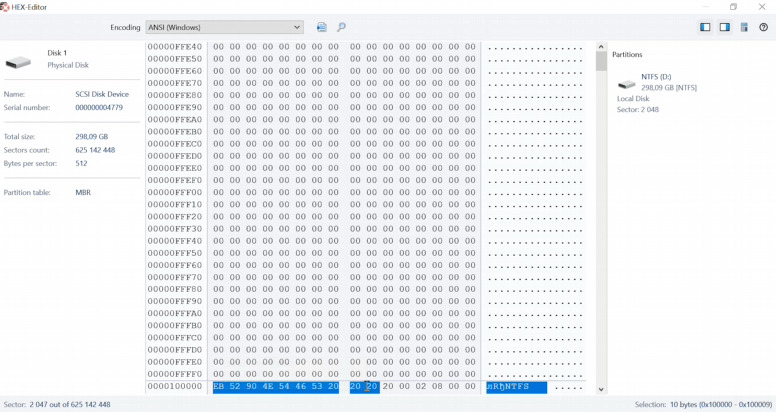Click the 4E byte in row 0000100000

[268, 386]
